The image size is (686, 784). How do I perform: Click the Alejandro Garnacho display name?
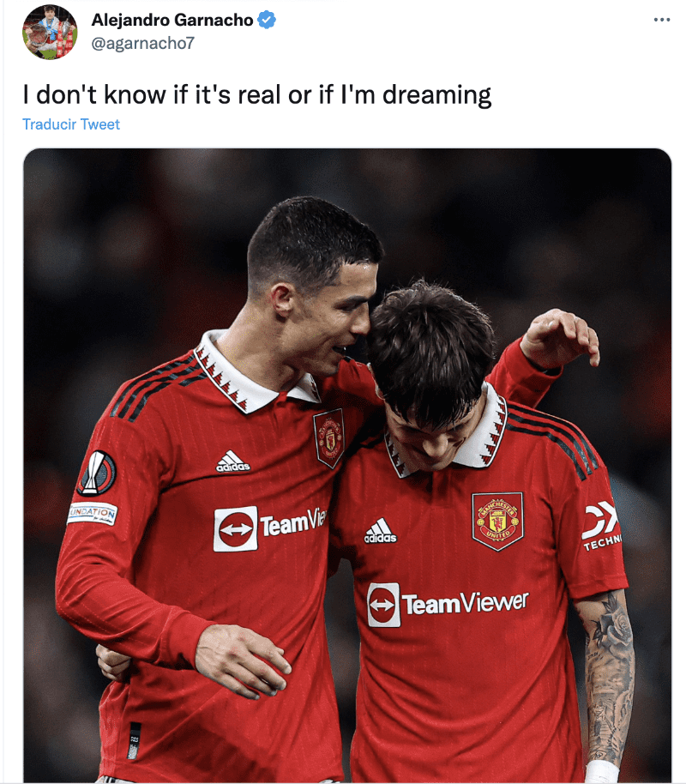point(172,20)
